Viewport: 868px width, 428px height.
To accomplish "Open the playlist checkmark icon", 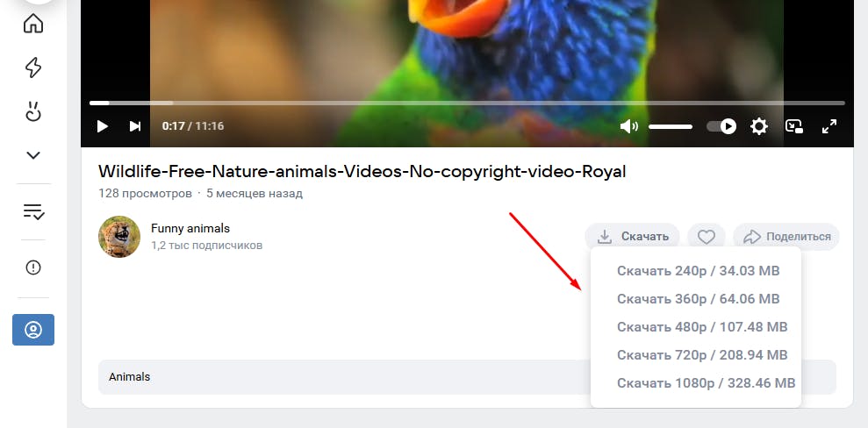I will point(33,211).
